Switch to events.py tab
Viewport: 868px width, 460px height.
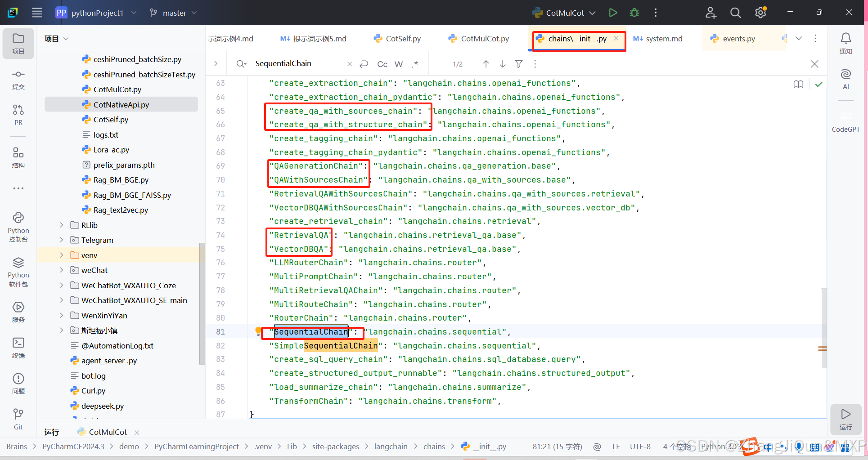[733, 39]
